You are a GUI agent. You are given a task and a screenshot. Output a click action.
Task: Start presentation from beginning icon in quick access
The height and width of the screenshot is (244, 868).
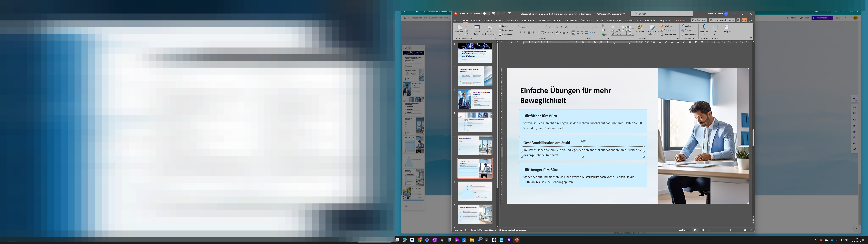pyautogui.click(x=509, y=14)
